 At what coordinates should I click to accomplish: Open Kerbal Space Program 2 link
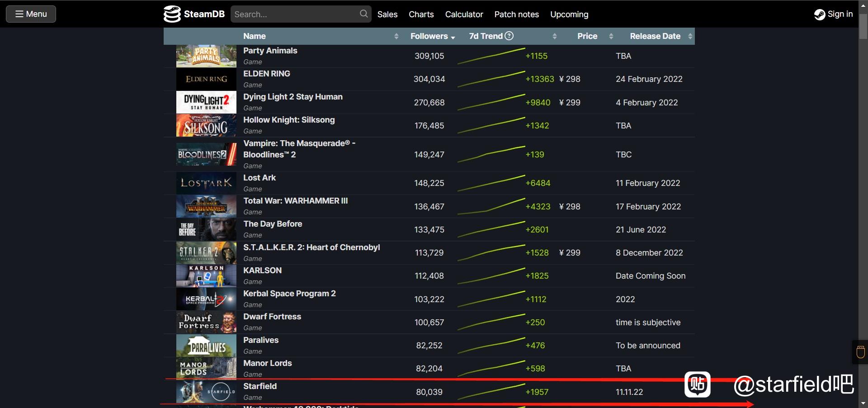289,294
